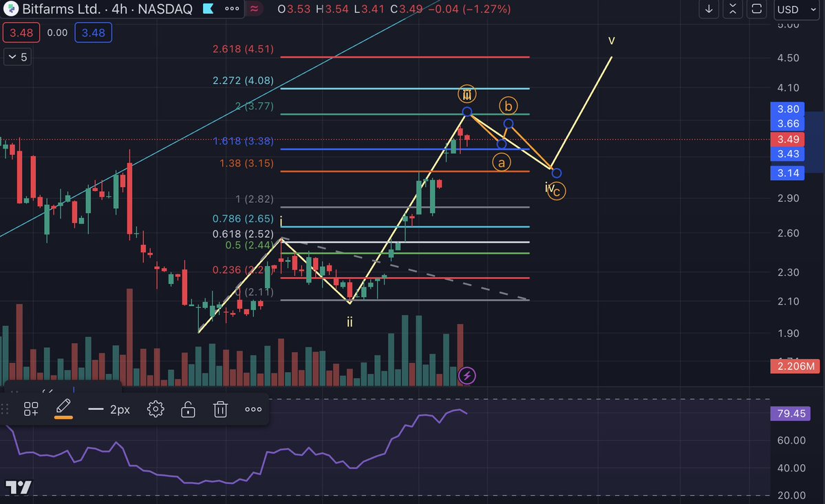Click the 3.80 price axis tag
Image resolution: width=825 pixels, height=504 pixels.
(788, 109)
